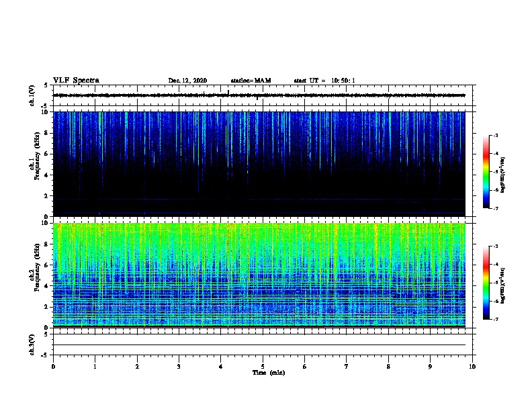The height and width of the screenshot is (411, 532).
Task: Click the "4" kHz tick of ch.2 spectrogram
Action: (x=46, y=286)
